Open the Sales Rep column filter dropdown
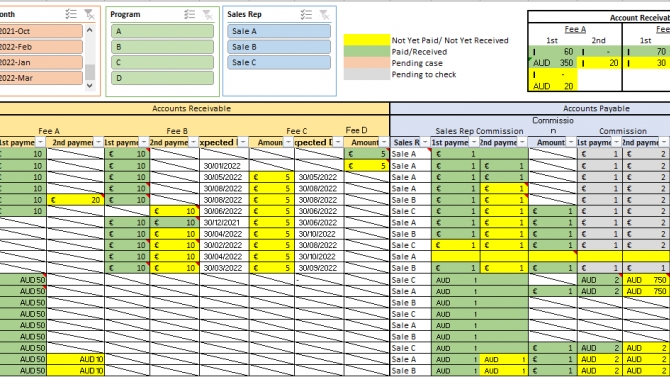Viewport: 670px width, 377px height. point(425,142)
